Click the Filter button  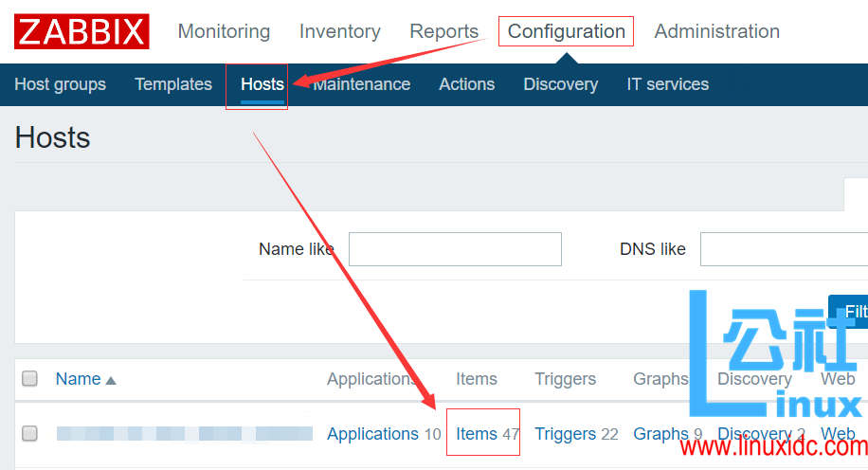[848, 312]
